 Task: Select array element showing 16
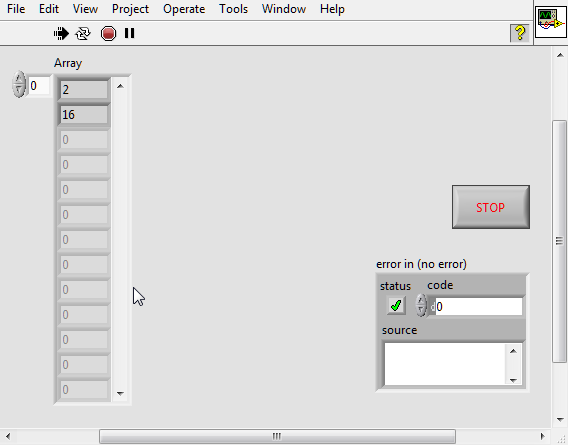click(84, 115)
